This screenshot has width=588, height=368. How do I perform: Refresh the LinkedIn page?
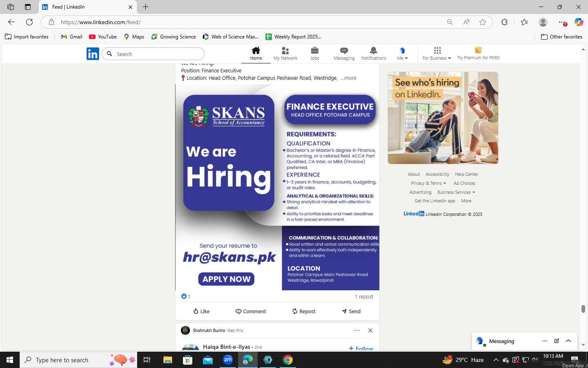(29, 22)
